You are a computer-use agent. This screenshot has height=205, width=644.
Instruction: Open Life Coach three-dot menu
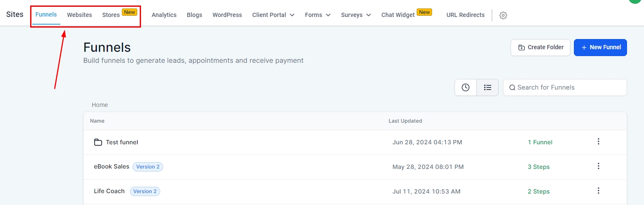pyautogui.click(x=599, y=191)
